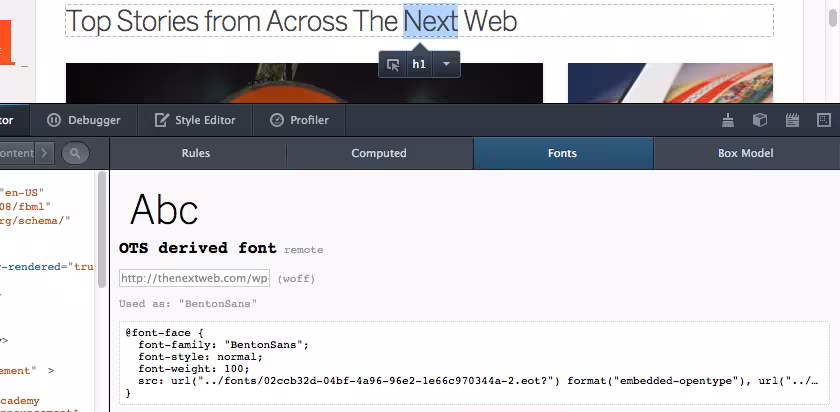Open the Box Model sidebar tab
840x412 pixels.
(746, 153)
